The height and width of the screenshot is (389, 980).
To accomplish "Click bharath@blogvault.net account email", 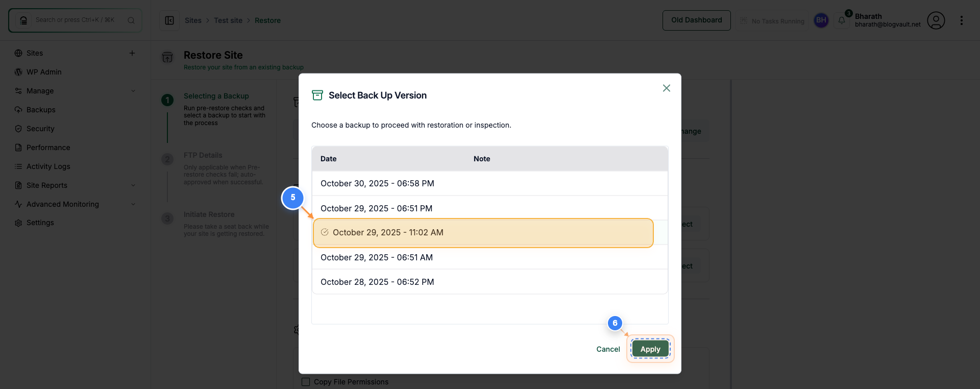I will coord(888,25).
